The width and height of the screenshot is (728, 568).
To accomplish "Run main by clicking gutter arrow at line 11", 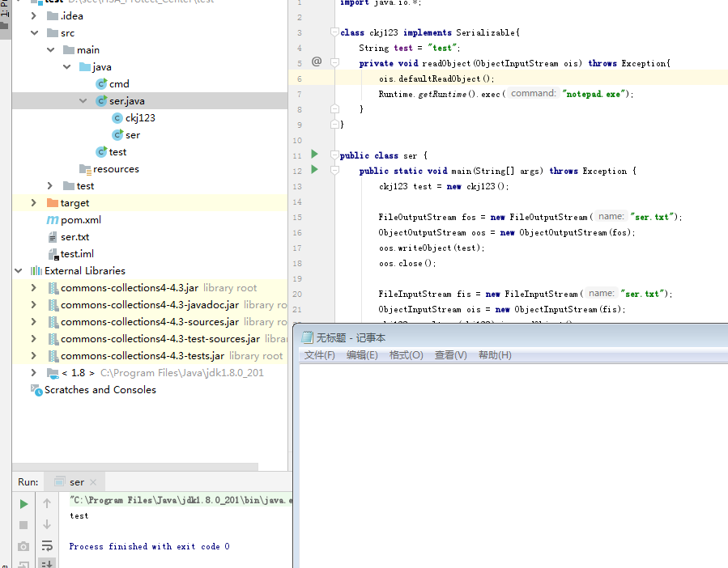I will (316, 155).
